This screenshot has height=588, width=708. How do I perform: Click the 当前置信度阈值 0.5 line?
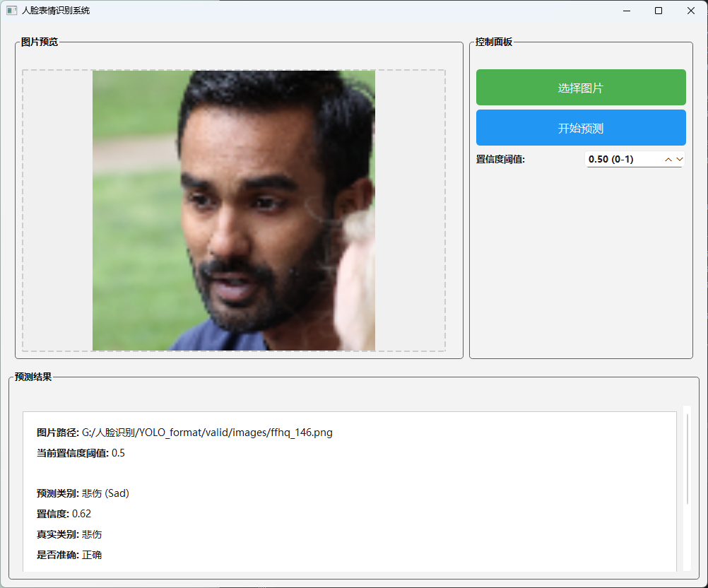coord(81,453)
